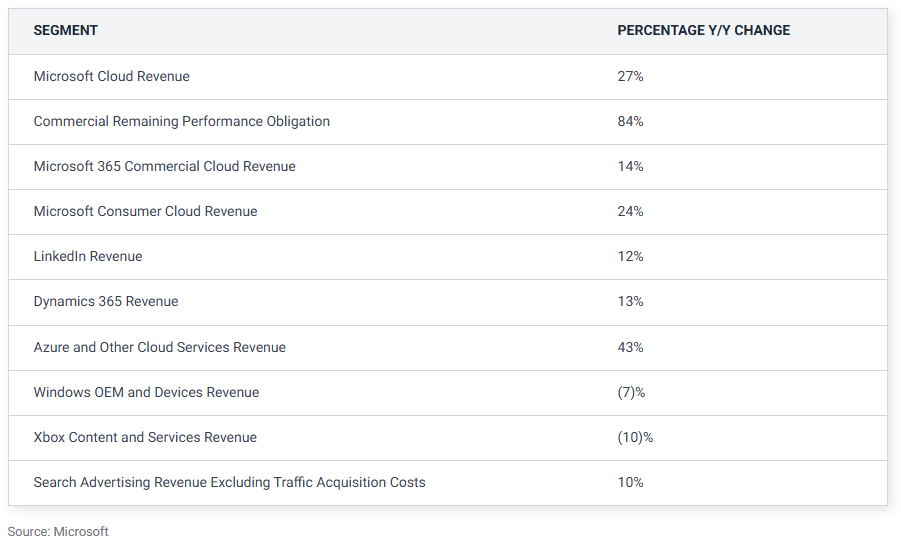Select the 27% value for Microsoft Cloud Revenue
901x544 pixels.
pyautogui.click(x=630, y=76)
